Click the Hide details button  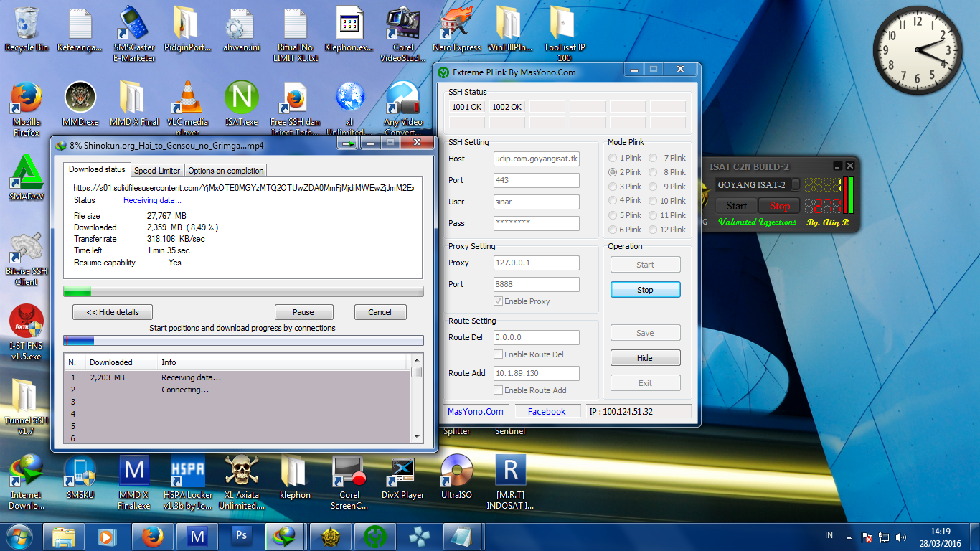pos(112,312)
